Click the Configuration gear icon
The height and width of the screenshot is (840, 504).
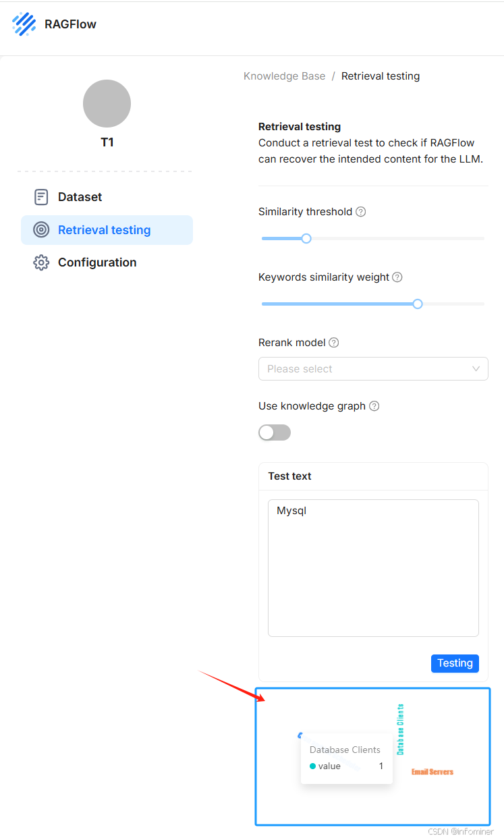(x=41, y=262)
